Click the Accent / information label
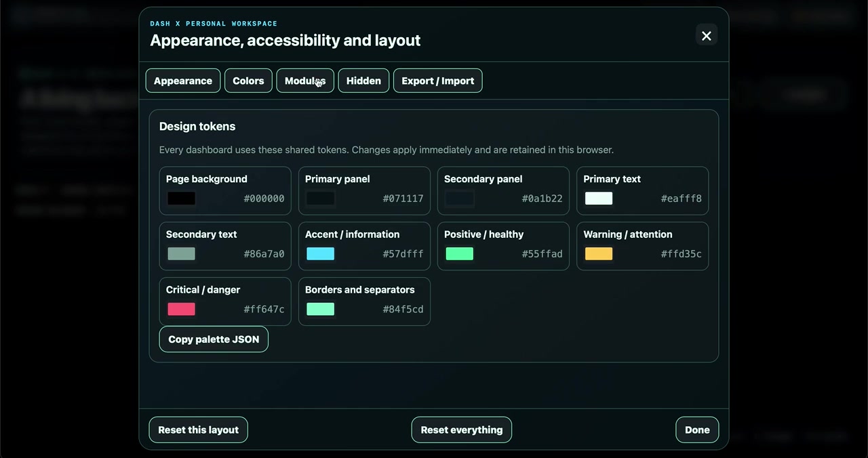 coord(353,234)
